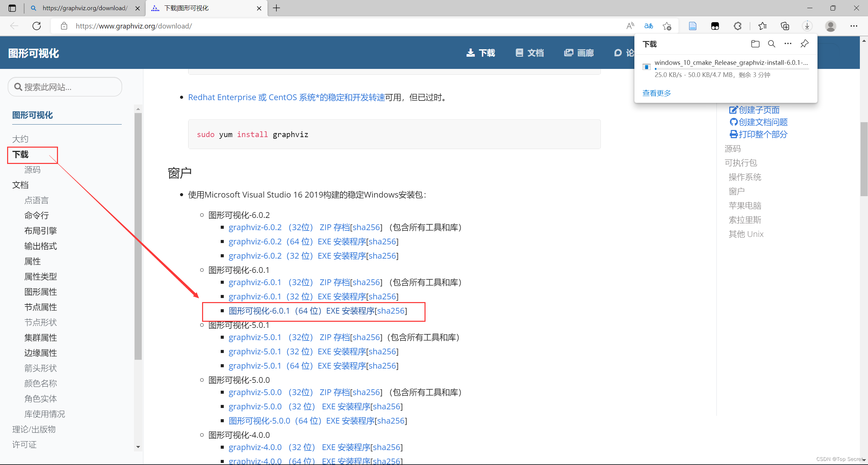This screenshot has width=868, height=465.
Task: Open the downloads folder icon in the flyout
Action: (755, 43)
